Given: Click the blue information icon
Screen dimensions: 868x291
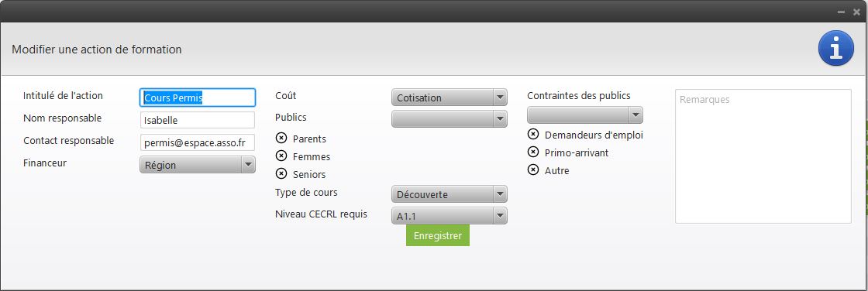Looking at the screenshot, I should click(835, 48).
